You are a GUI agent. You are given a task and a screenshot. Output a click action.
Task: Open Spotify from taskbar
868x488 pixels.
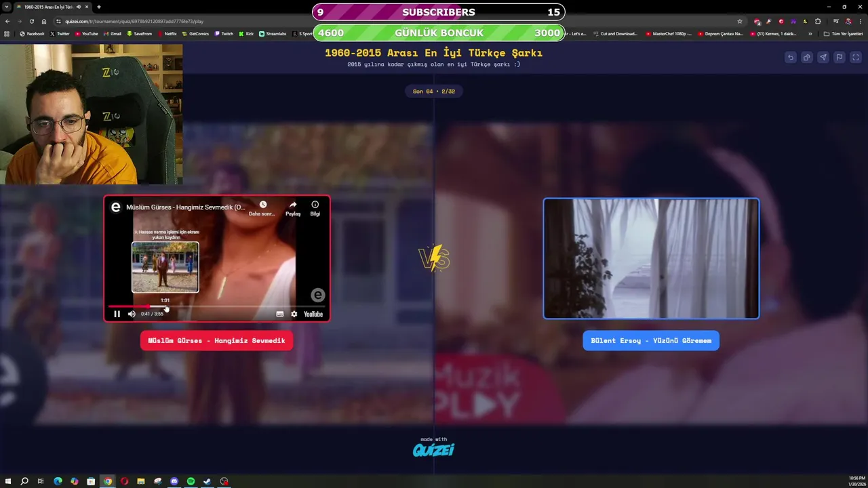pyautogui.click(x=191, y=481)
